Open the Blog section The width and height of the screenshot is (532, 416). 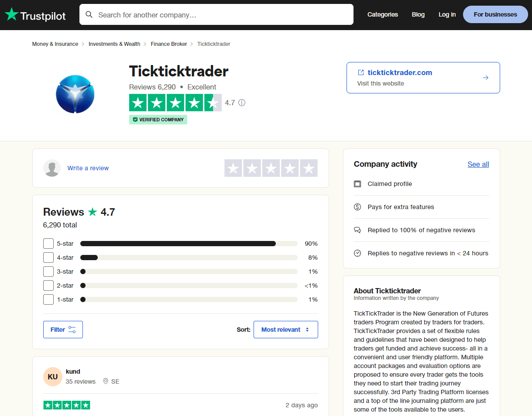click(418, 14)
